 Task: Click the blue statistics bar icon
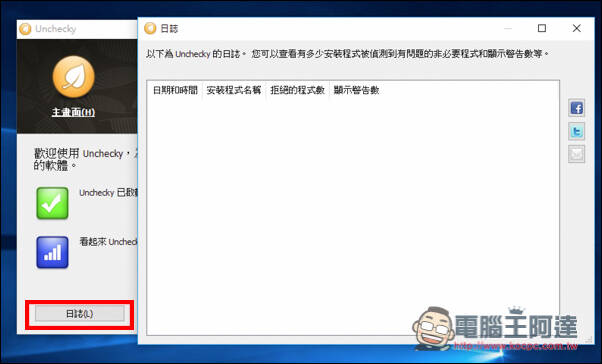tap(53, 252)
